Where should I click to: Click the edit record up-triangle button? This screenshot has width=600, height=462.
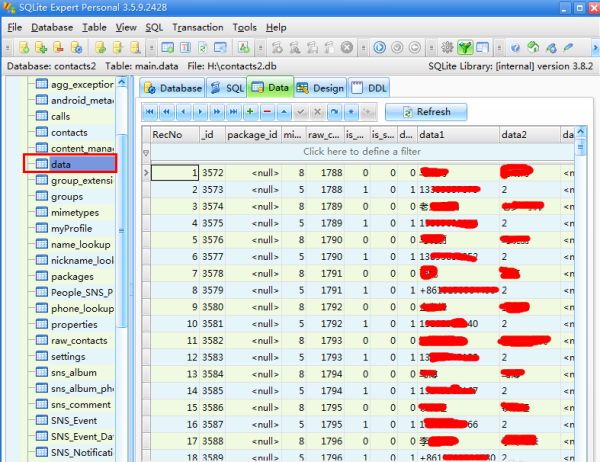pyautogui.click(x=284, y=112)
